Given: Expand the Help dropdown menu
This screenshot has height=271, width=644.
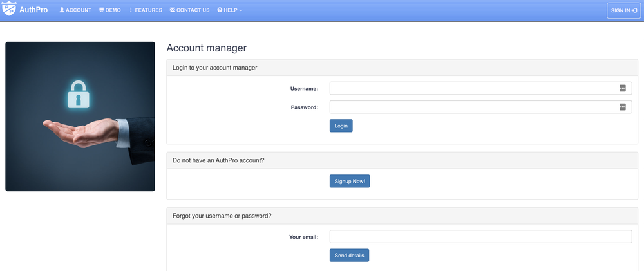Looking at the screenshot, I should tap(230, 10).
